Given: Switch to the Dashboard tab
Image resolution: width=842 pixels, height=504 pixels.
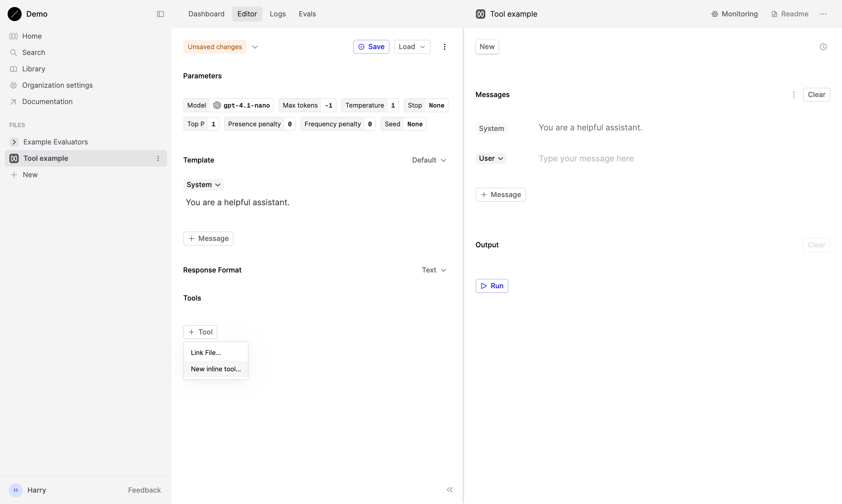Looking at the screenshot, I should [206, 14].
